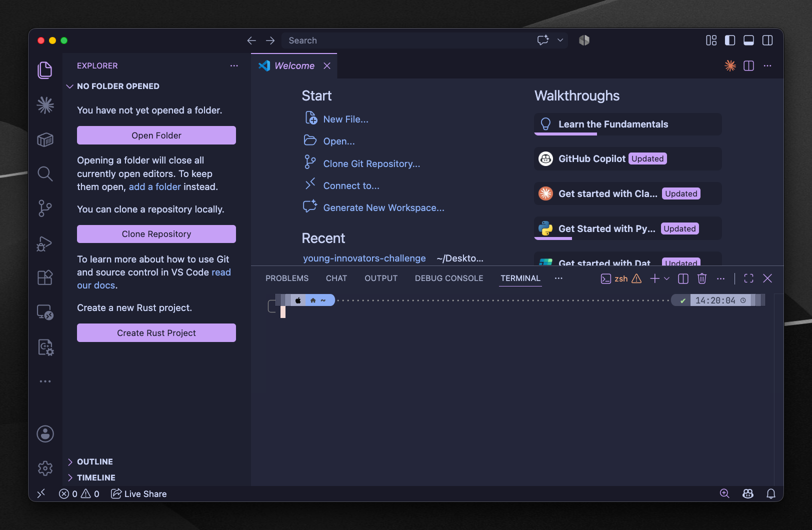Toggle the secondary side bar
Image resolution: width=812 pixels, height=530 pixels.
[x=767, y=40]
